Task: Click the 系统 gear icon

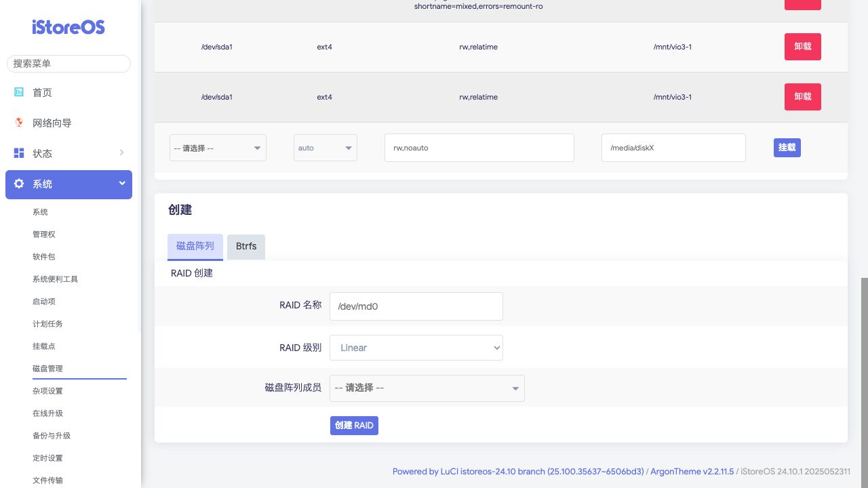Action: tap(19, 184)
